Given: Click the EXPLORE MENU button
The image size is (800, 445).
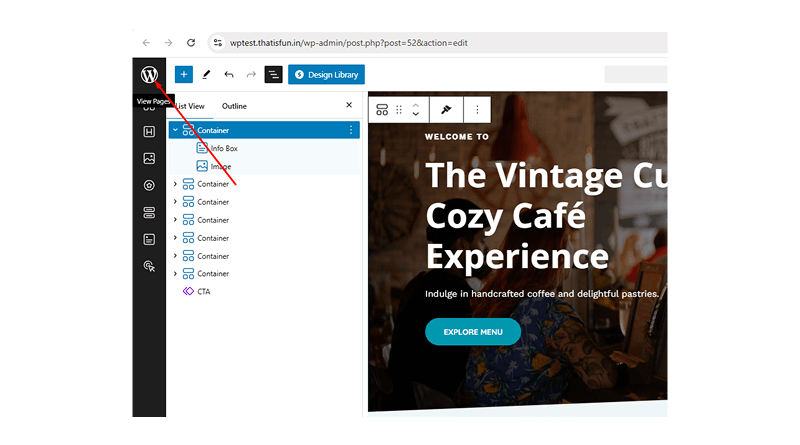Looking at the screenshot, I should tap(473, 332).
